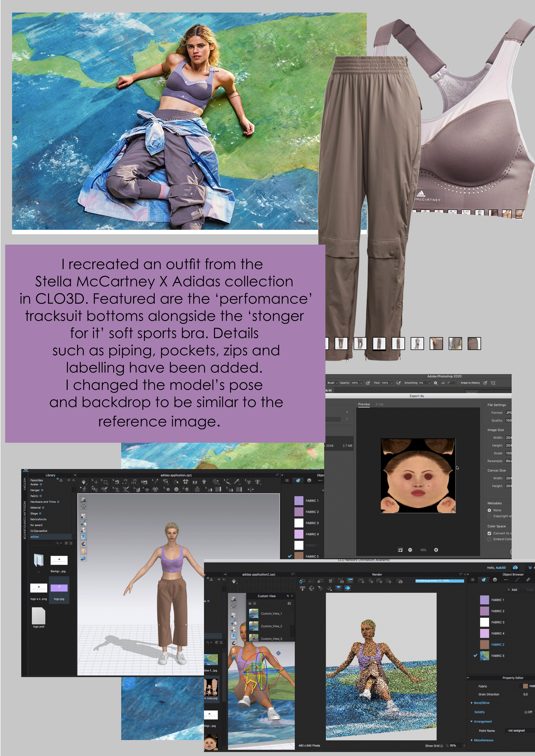Click the Quality field in Export As

click(x=508, y=421)
